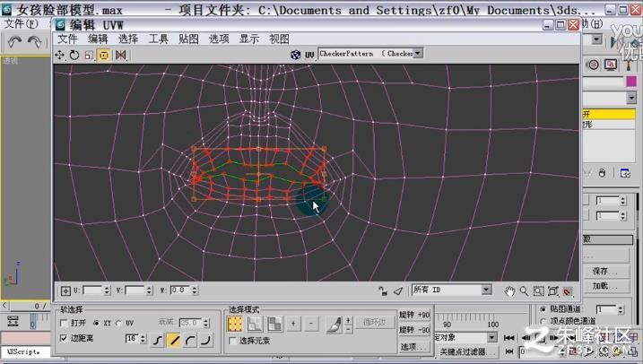Choose the slow-out falloff type
This screenshot has width=643, height=364.
(x=190, y=340)
